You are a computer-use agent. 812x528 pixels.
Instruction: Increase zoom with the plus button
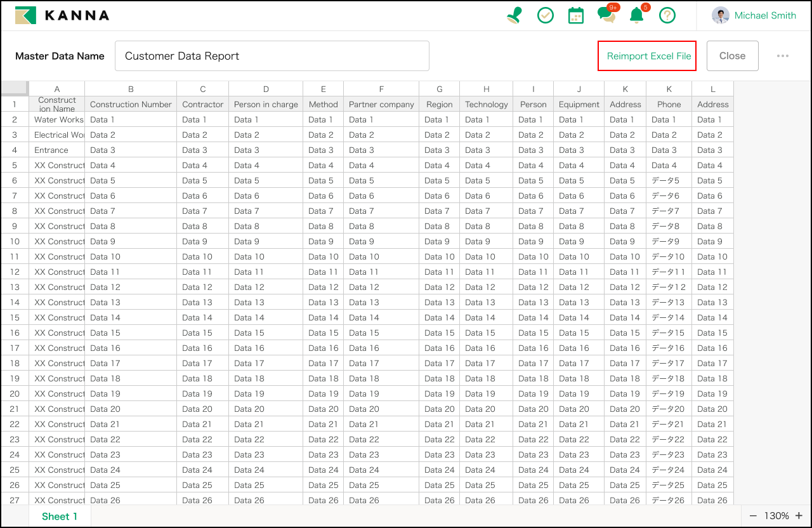[799, 516]
